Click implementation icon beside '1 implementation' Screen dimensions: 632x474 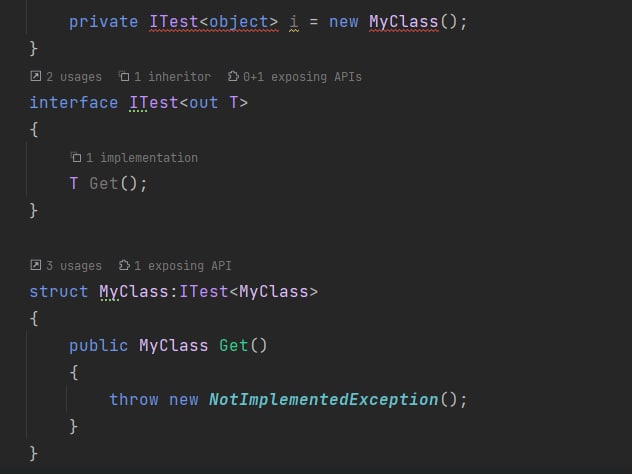coord(75,157)
